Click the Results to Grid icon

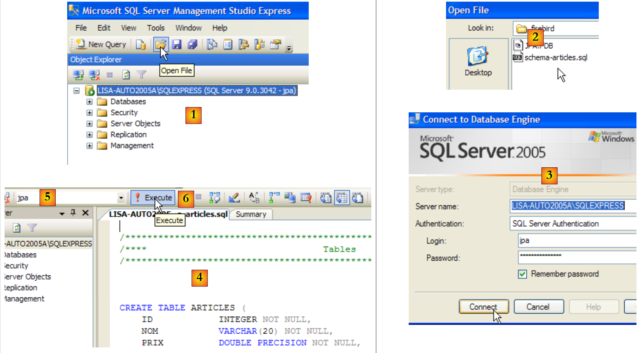point(342,197)
